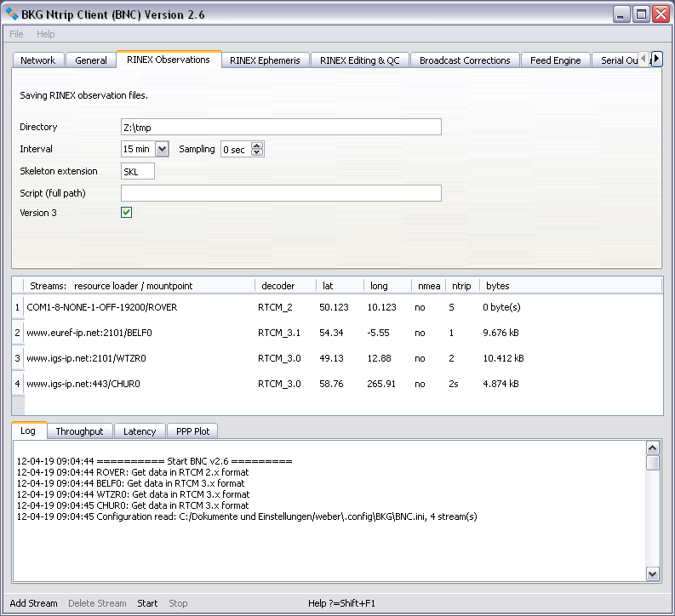Viewport: 675px width, 616px height.
Task: Click the Script full path field
Action: 281,193
